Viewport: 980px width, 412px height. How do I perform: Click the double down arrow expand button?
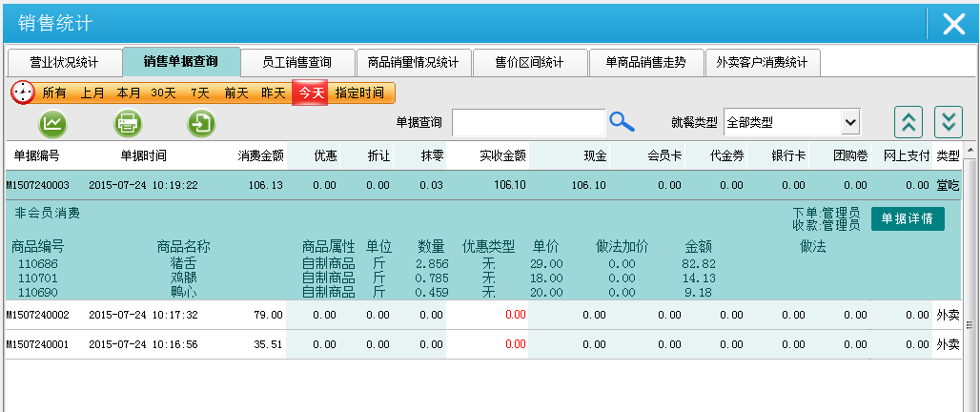(947, 123)
